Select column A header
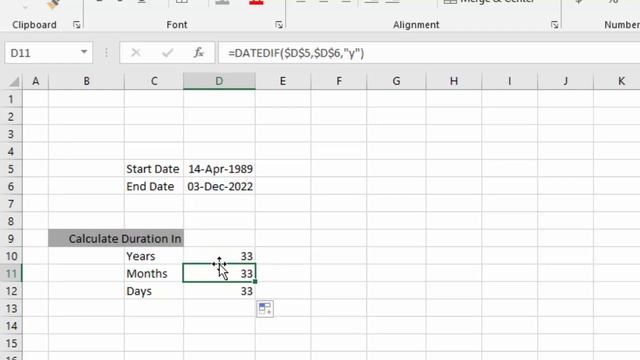This screenshot has width=640, height=360. [x=36, y=81]
